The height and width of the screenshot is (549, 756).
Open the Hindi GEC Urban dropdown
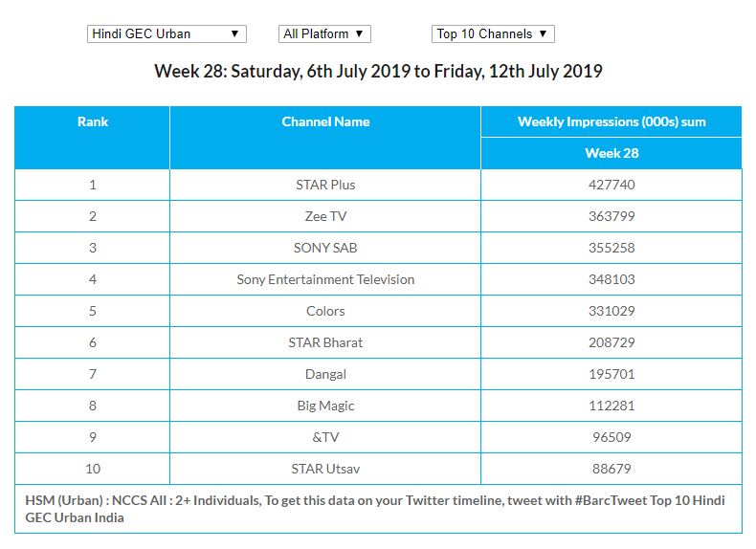click(166, 33)
